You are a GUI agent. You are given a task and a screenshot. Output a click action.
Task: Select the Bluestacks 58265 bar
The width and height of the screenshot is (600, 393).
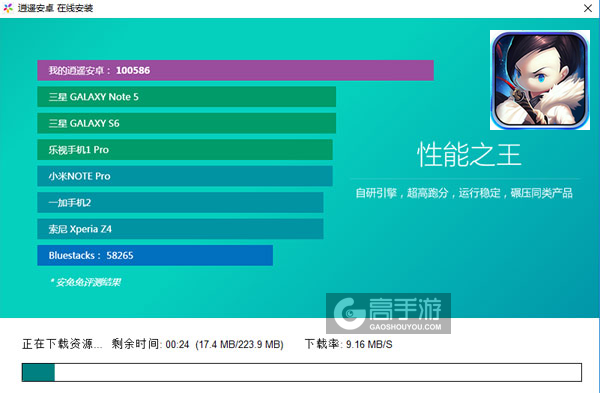(x=155, y=255)
